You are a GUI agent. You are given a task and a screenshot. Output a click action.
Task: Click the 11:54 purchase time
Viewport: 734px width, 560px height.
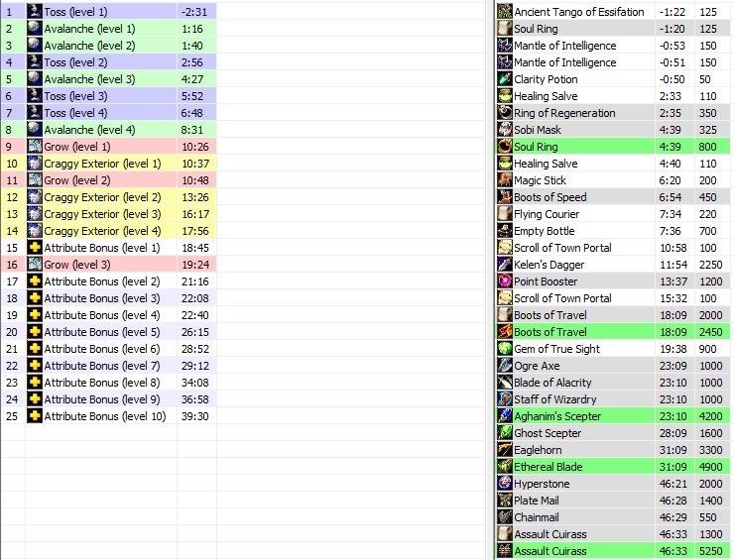[673, 265]
